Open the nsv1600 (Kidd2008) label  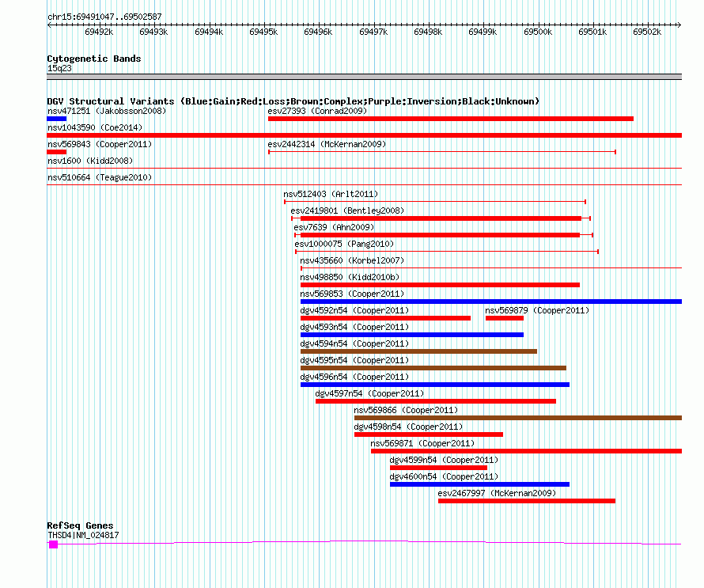(90, 161)
